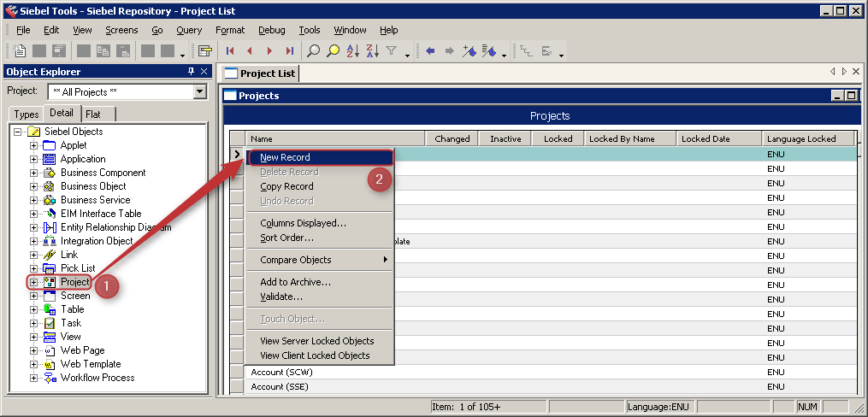Screen dimensions: 868x417
Task: Expand the Integration Object node
Action: tap(33, 241)
